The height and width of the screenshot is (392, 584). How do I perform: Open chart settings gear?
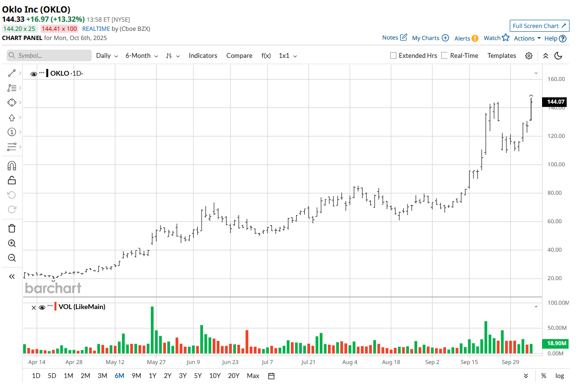coord(529,56)
